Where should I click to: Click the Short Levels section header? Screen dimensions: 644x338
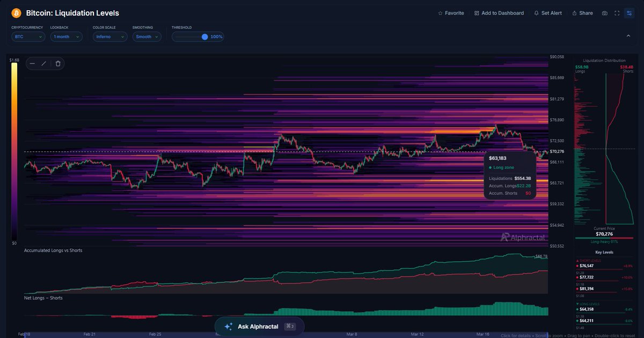[x=588, y=260]
